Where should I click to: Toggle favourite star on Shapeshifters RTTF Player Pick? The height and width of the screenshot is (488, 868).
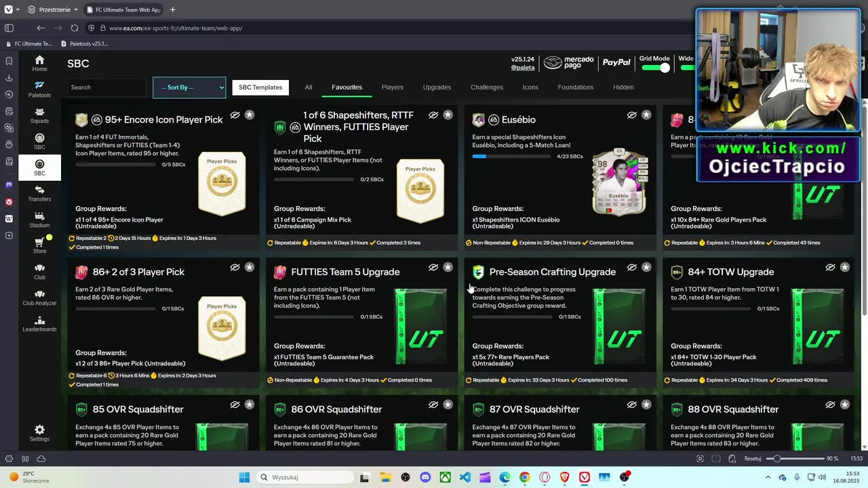click(x=448, y=115)
